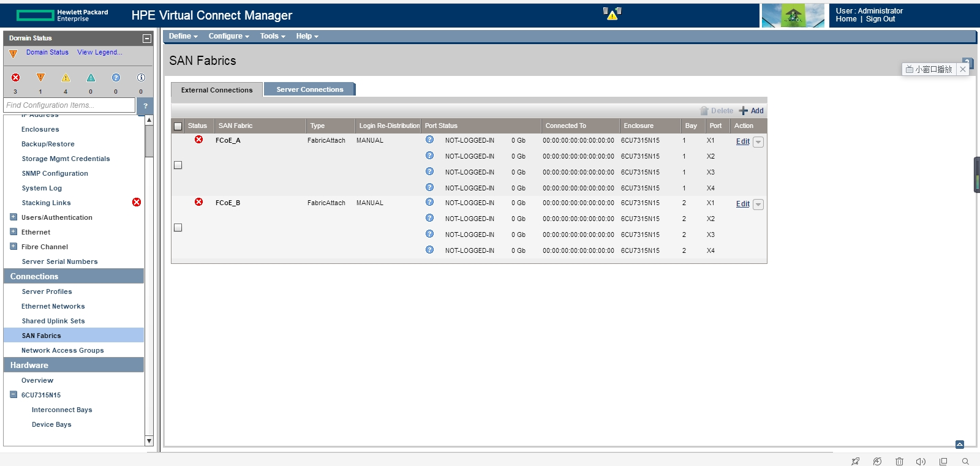This screenshot has height=466, width=980.
Task: Click the failed status icon for FCoE_A
Action: [x=199, y=140]
